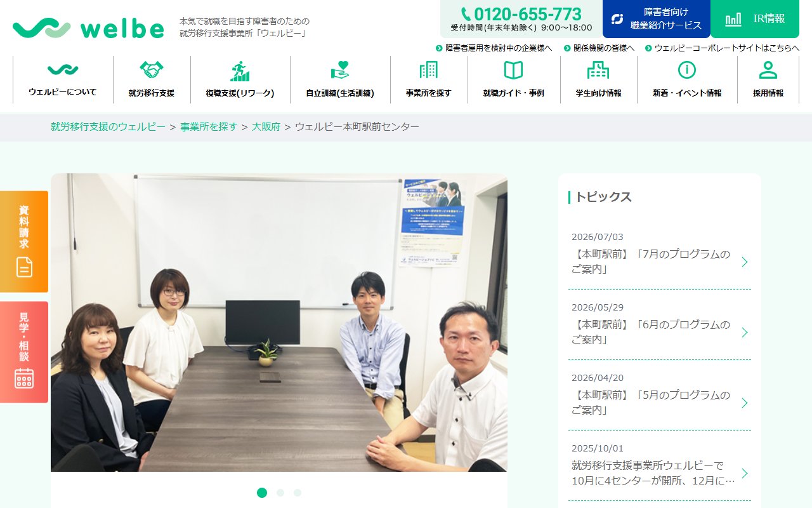The width and height of the screenshot is (812, 508).
Task: Click the school building icon for 学生向け情報
Action: (x=598, y=70)
